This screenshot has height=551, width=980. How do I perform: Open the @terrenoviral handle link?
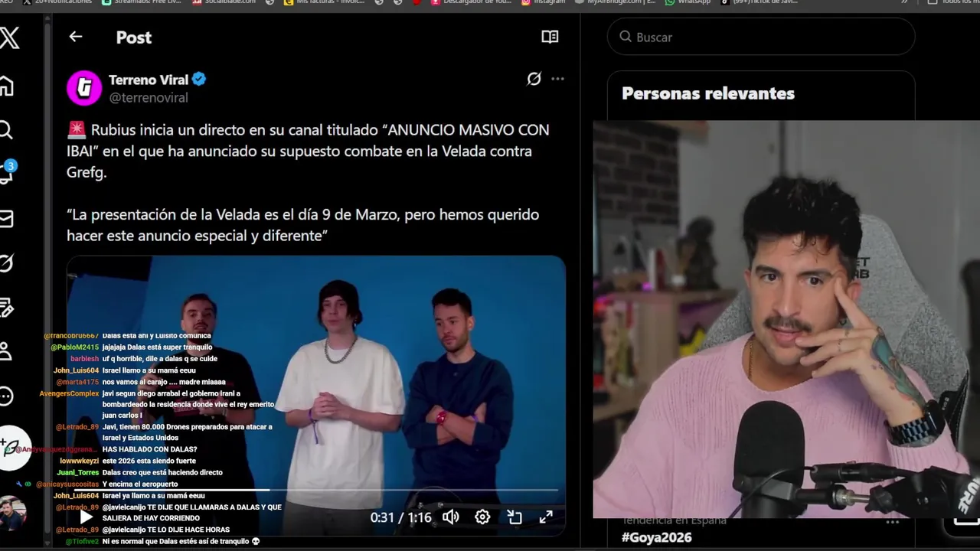(x=148, y=98)
